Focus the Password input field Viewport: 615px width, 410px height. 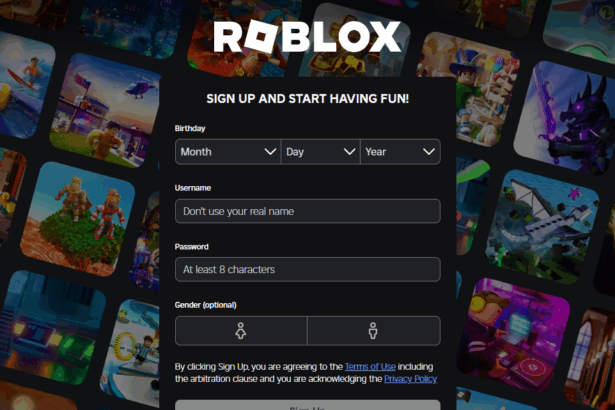[x=308, y=269]
